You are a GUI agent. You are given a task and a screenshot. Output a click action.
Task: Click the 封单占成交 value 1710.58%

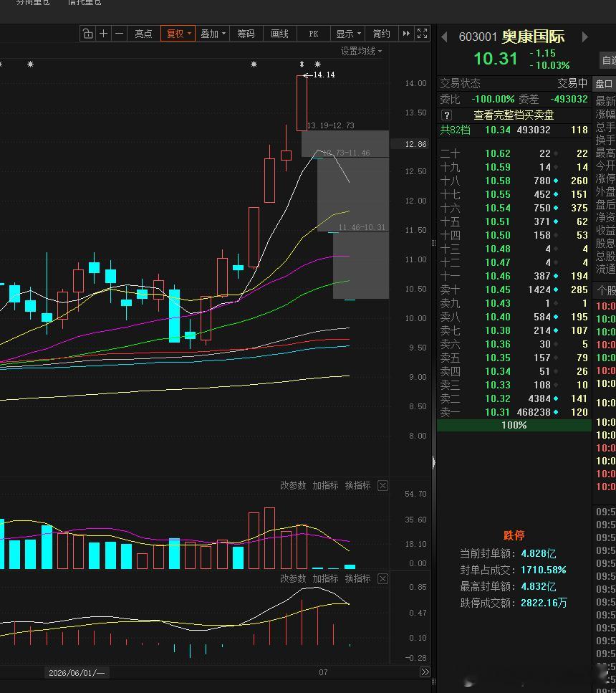pos(544,570)
